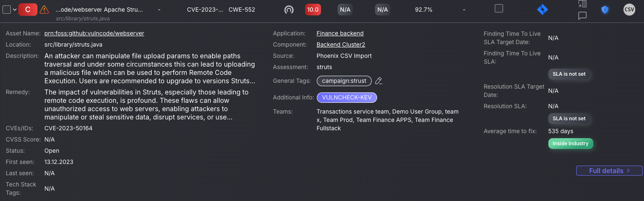
Task: Click the red 10.0 score badge
Action: click(x=313, y=10)
